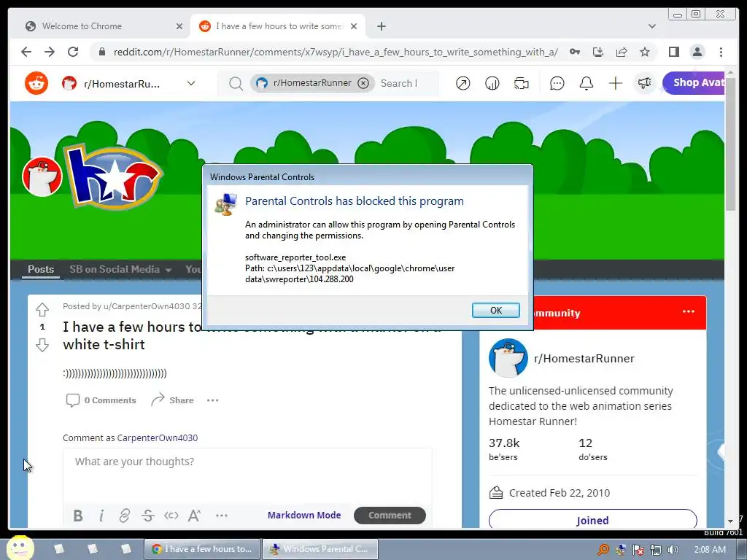The image size is (747, 560).
Task: Open the CarpenterOwn4030 comment-as link
Action: click(158, 437)
